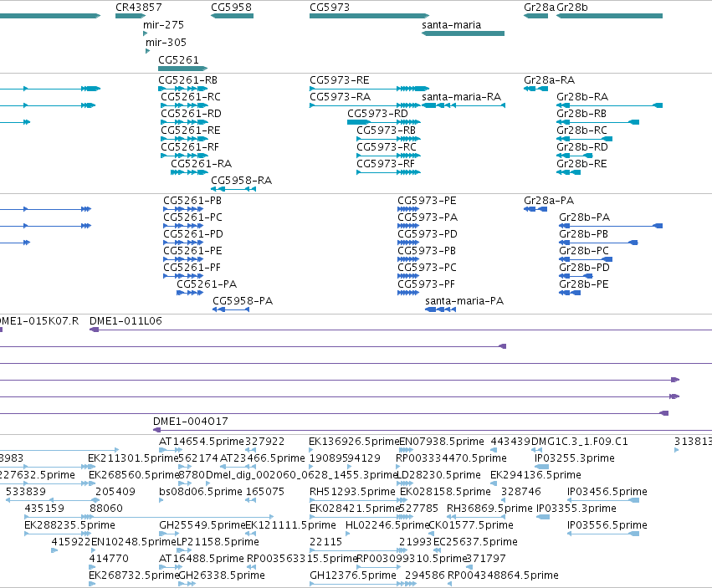Click the AT23466.5prime EST label

263,458
